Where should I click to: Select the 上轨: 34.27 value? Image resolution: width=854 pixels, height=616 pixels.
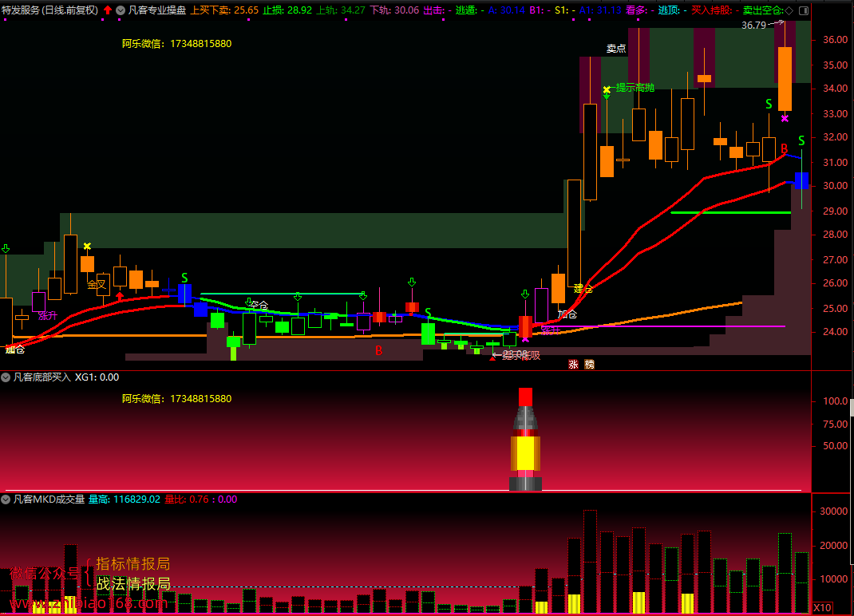pos(341,10)
